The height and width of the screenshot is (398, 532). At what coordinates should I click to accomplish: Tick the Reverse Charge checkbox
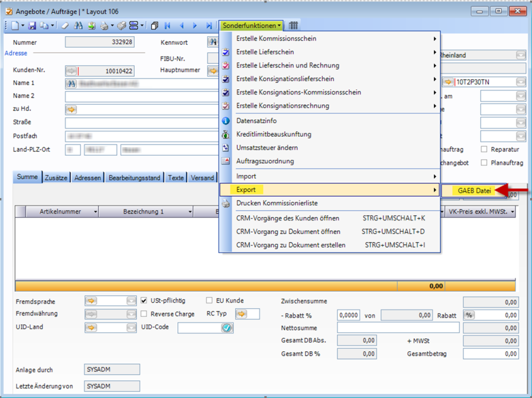(x=145, y=314)
